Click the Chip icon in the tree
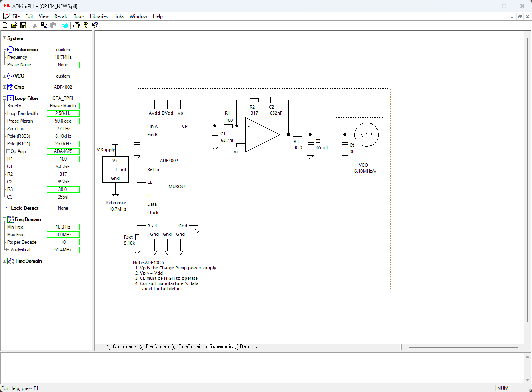532x392 pixels. click(x=10, y=87)
